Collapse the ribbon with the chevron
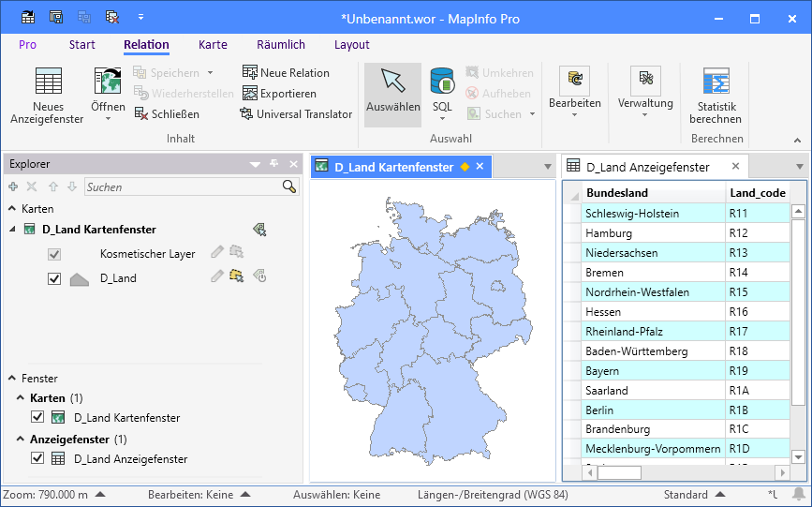Screen dimensions: 812x507 (x=798, y=140)
